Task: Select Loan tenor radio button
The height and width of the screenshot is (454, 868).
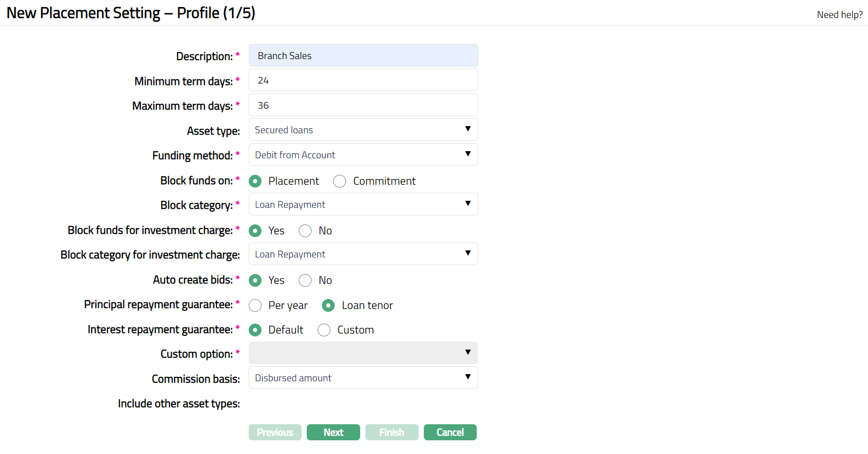Action: [329, 306]
